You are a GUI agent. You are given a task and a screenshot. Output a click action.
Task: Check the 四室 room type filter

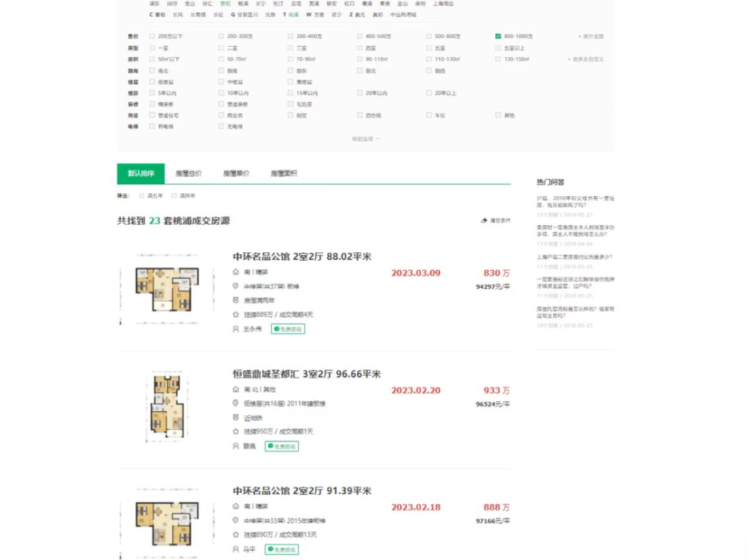pos(359,48)
